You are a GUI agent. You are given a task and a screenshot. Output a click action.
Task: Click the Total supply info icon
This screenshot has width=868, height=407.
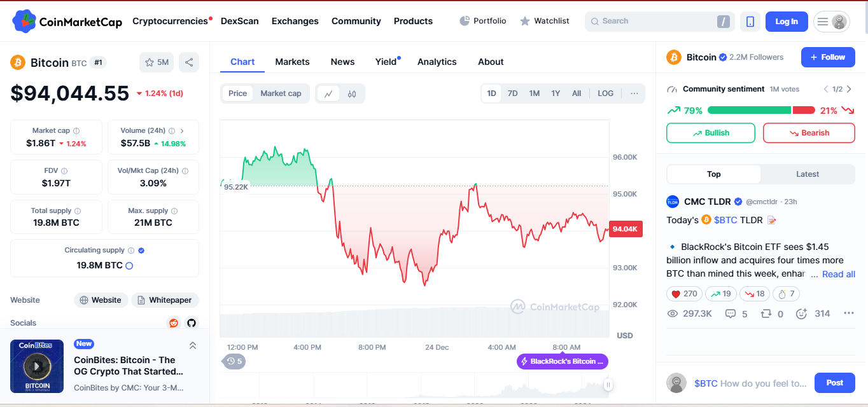coord(78,211)
